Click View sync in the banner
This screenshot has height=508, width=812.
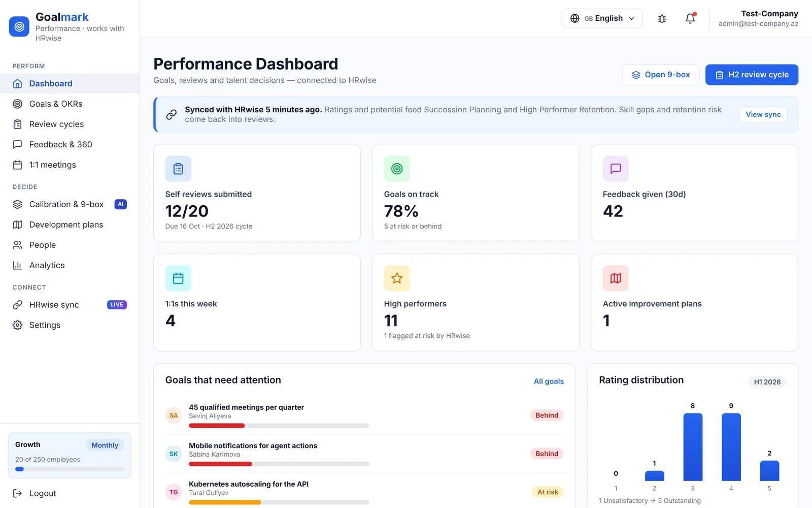click(x=763, y=114)
